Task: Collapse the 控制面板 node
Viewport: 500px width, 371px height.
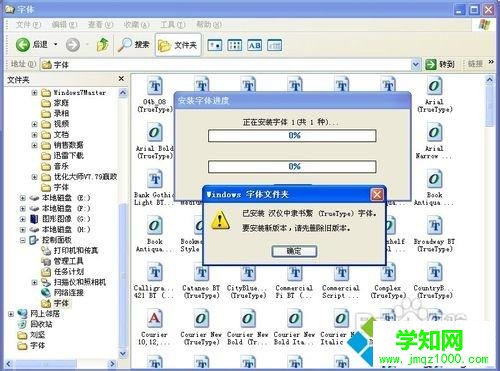Action: tap(22, 240)
